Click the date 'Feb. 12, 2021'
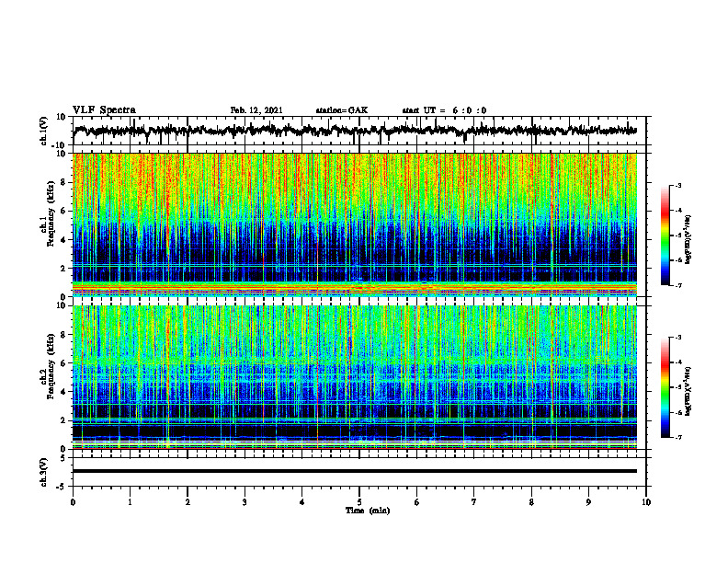Viewport: 728px width, 563px height. pos(256,110)
